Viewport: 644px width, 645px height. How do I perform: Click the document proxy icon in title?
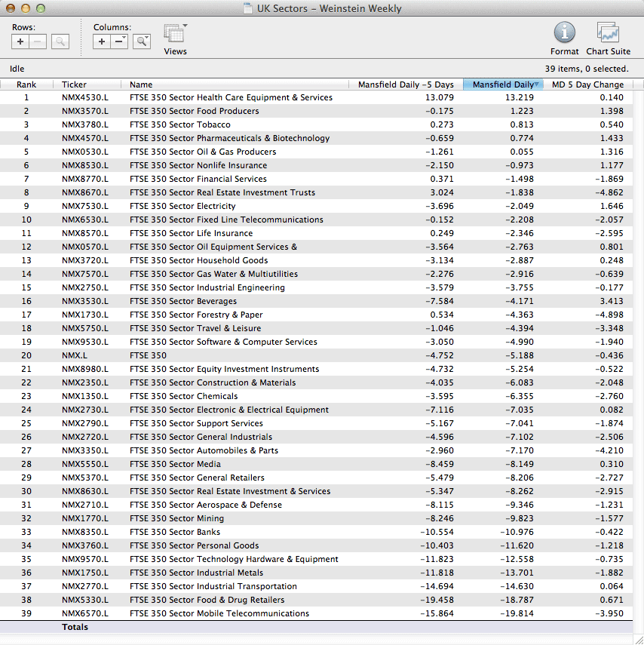point(248,9)
